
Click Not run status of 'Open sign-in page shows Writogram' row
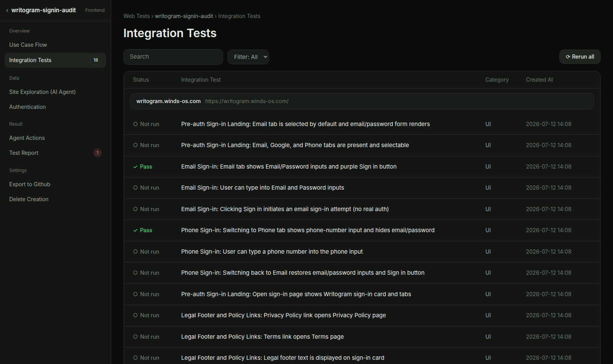tap(146, 294)
